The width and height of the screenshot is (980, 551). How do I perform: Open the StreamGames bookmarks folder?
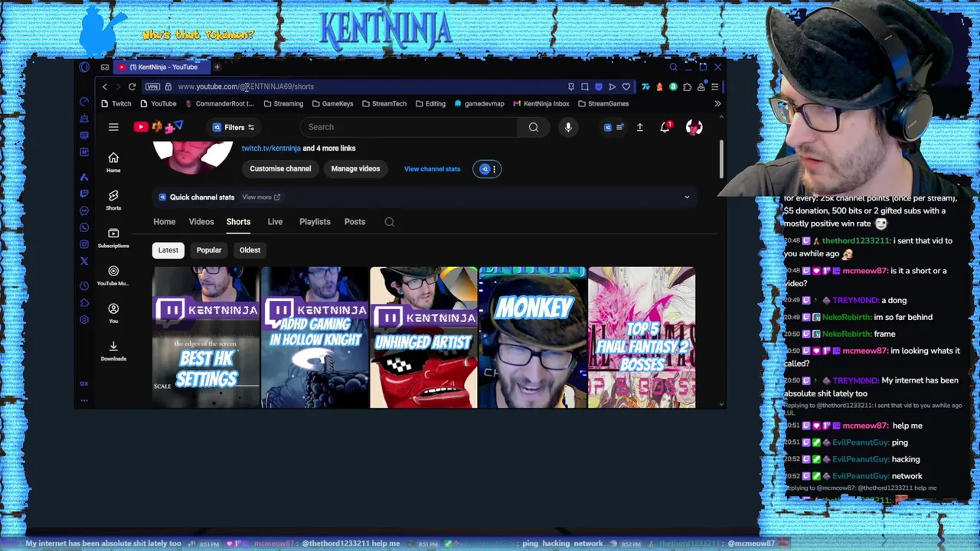[603, 103]
